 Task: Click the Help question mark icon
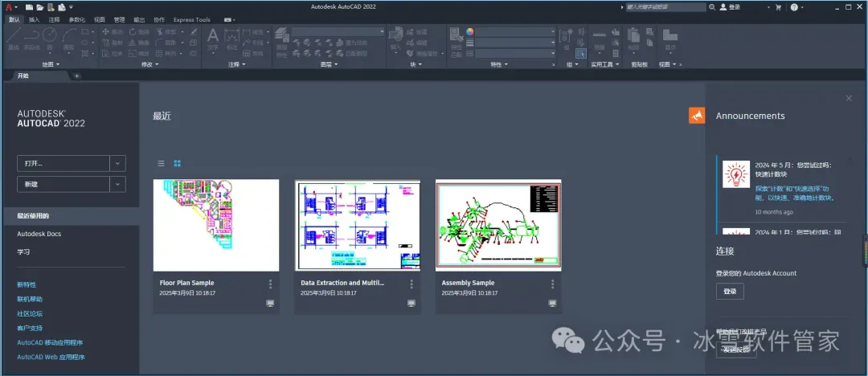(794, 7)
